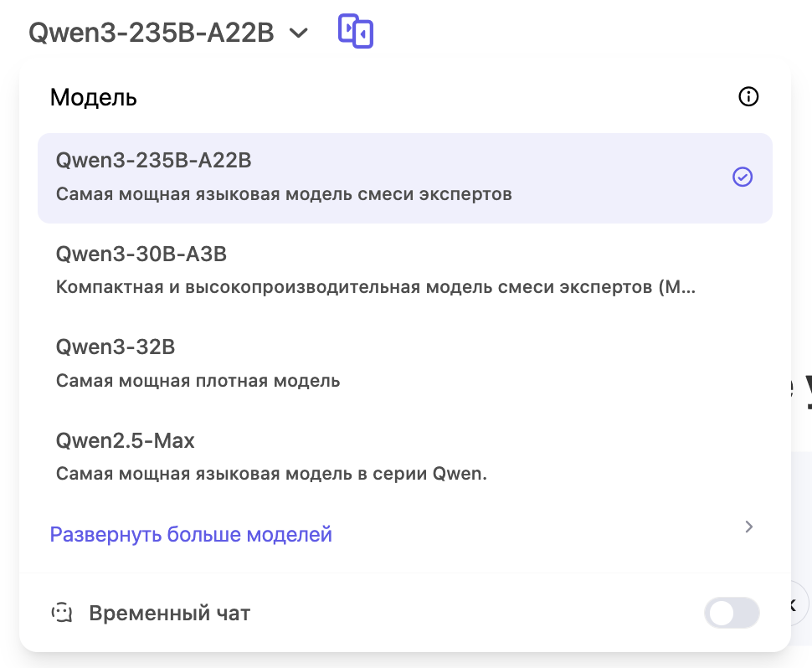
Task: Pick Qwen2.5-Max in the model list
Action: point(126,440)
